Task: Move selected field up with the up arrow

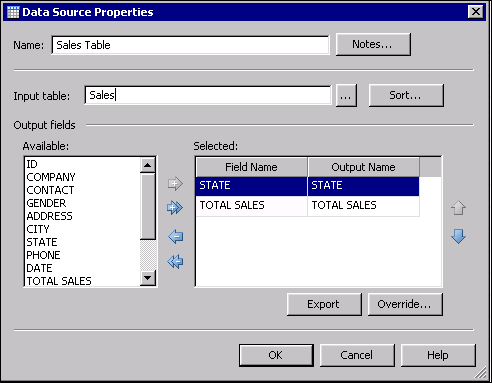Action: [458, 208]
